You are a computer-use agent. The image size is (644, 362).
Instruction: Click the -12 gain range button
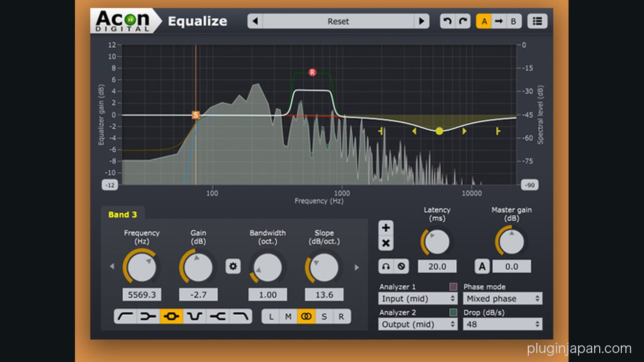(110, 185)
